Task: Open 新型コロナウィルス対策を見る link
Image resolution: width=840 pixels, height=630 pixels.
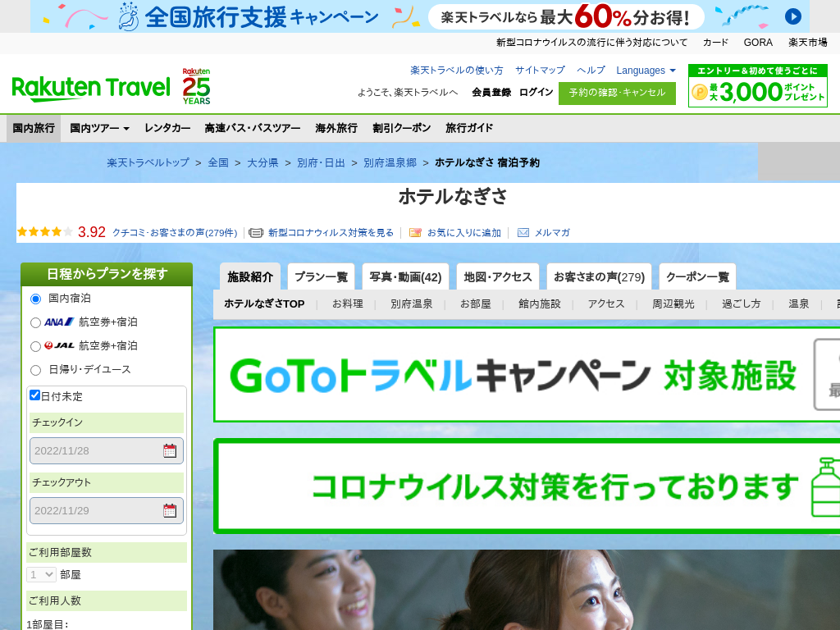Action: coord(331,232)
